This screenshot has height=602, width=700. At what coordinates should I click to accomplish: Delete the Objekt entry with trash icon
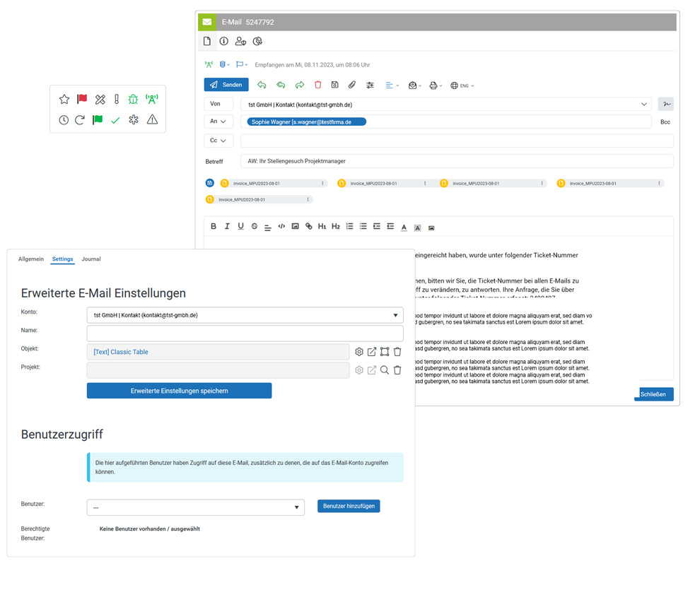[397, 352]
